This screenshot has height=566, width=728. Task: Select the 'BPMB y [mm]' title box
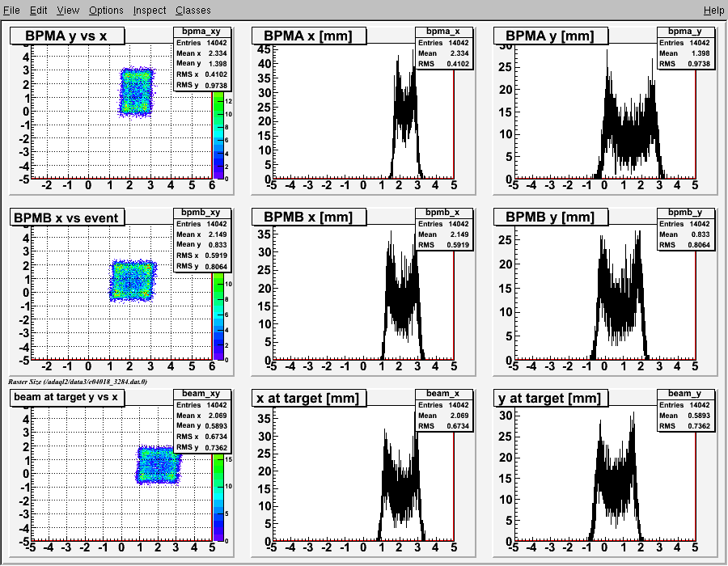551,218
